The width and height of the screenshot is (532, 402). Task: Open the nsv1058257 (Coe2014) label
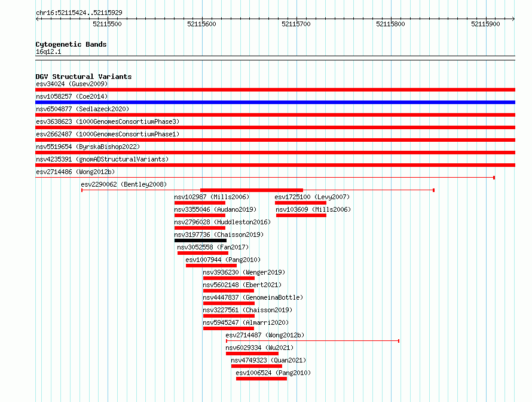click(72, 96)
